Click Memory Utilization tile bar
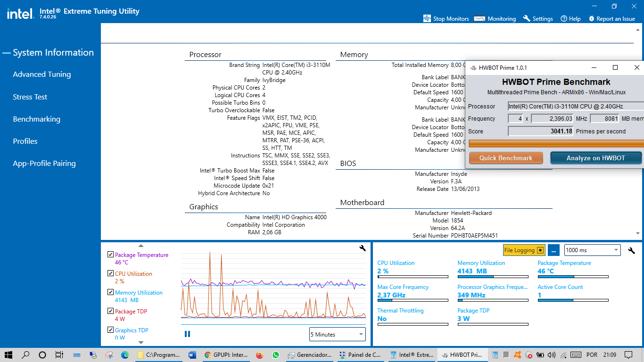 click(x=493, y=277)
